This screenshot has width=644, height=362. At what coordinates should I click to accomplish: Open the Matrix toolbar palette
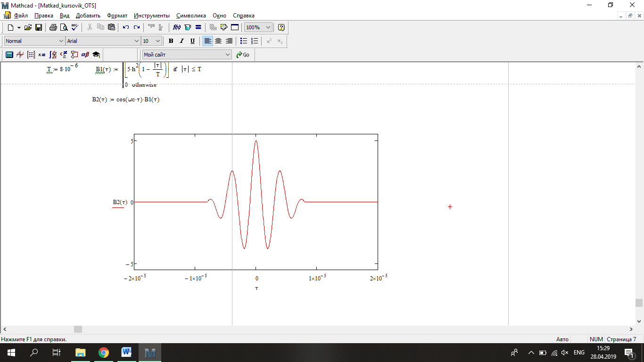tap(31, 55)
